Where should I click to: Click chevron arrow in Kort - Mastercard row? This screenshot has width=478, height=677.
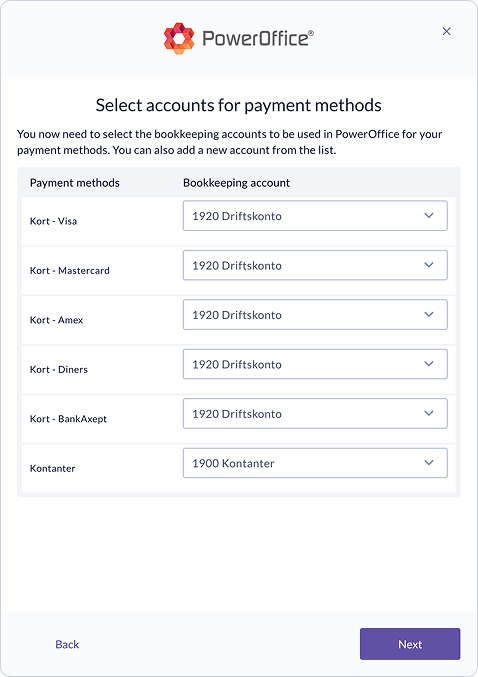point(429,265)
